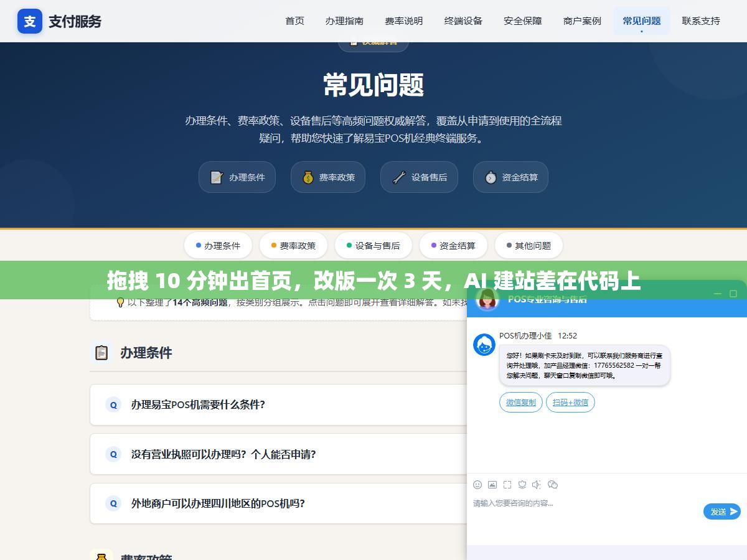Click the 办理条件 section heading text
The image size is (747, 560).
(146, 353)
